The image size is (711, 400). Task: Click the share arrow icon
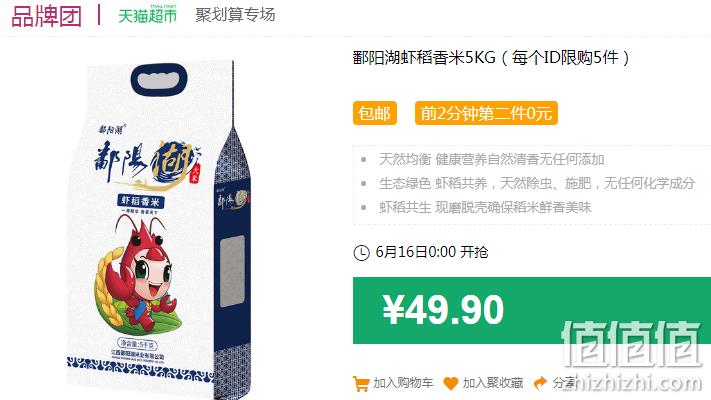point(540,383)
